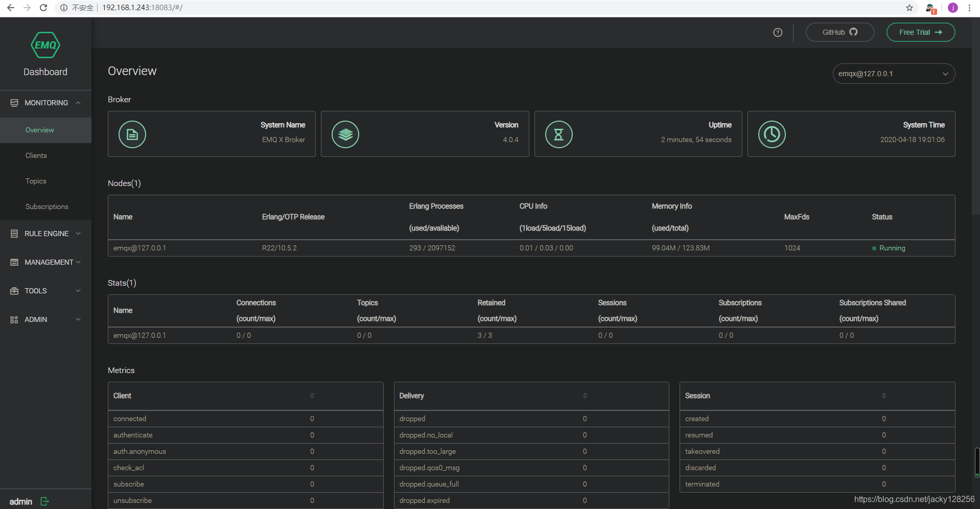
Task: Go back in browser history
Action: click(x=10, y=8)
